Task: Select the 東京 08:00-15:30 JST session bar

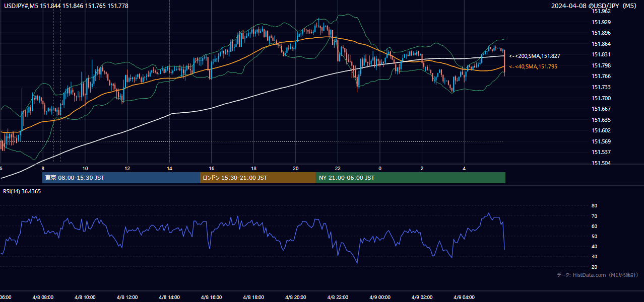Action: [x=121, y=178]
